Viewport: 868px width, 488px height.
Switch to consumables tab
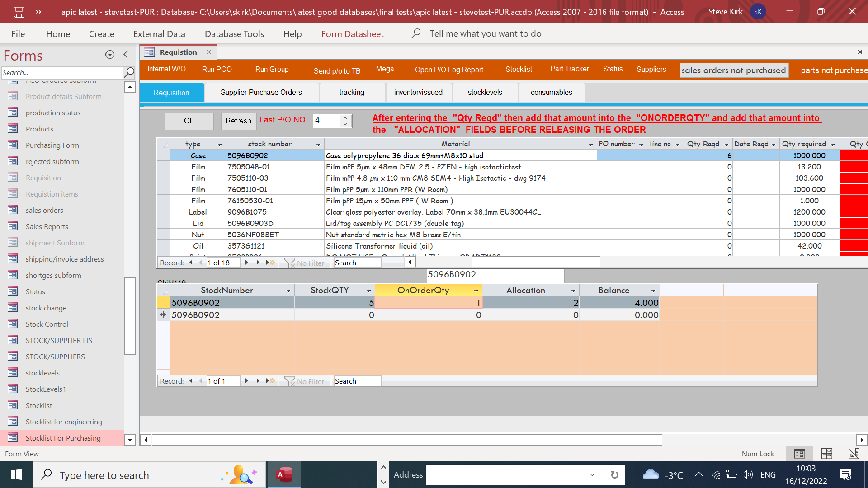click(x=552, y=92)
